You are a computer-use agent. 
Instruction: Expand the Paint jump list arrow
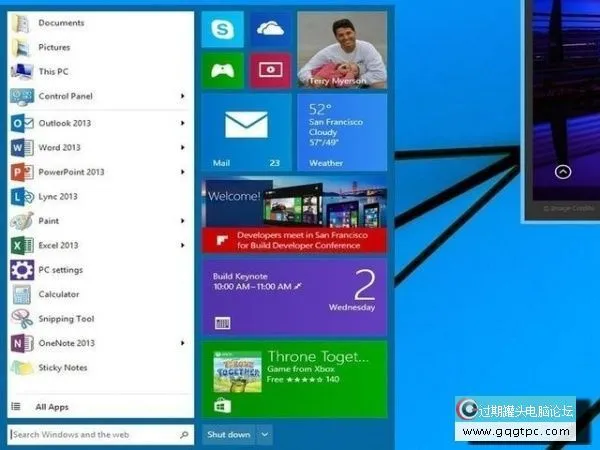[x=183, y=221]
